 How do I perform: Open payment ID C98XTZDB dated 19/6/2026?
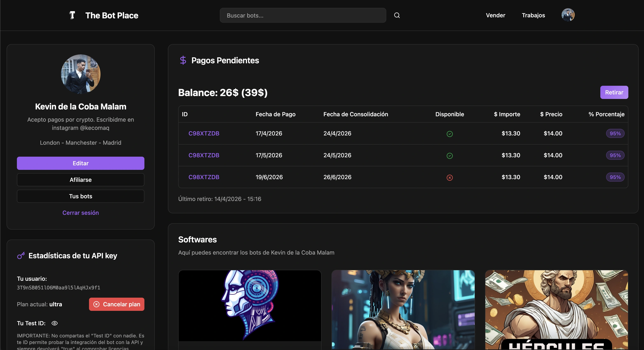204,177
